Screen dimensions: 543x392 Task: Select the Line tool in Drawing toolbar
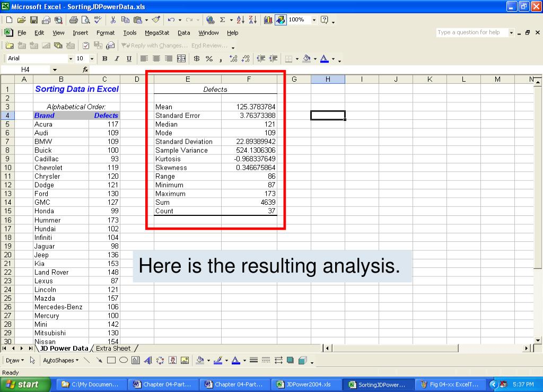86,361
